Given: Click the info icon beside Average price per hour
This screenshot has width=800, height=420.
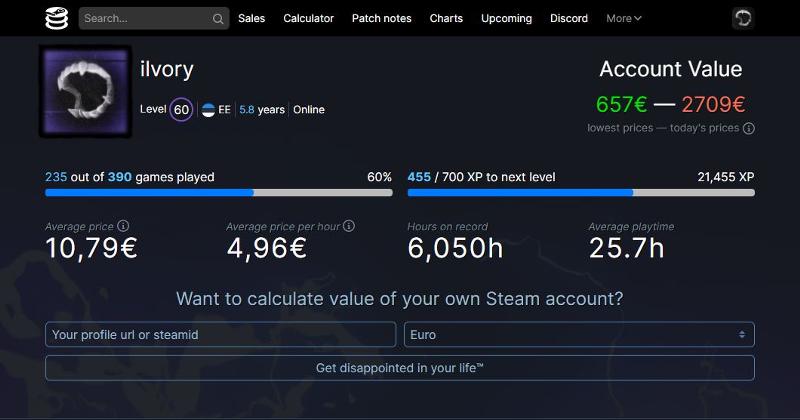Looking at the screenshot, I should [x=349, y=226].
